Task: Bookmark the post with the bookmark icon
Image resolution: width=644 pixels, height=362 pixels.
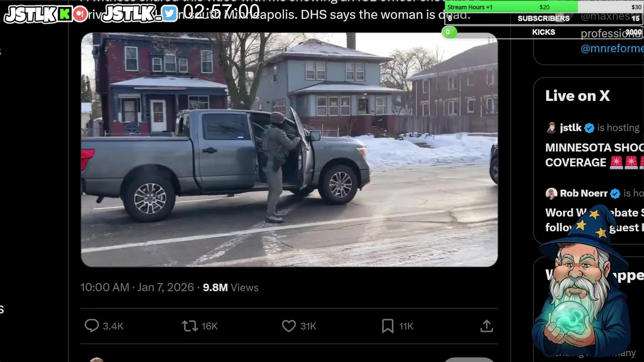Action: pos(387,326)
